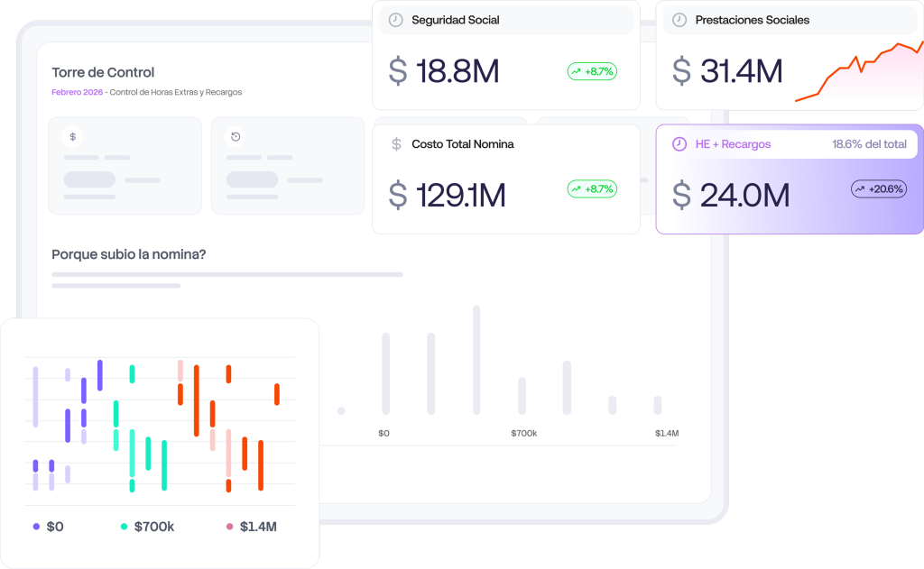The height and width of the screenshot is (569, 924).
Task: Click the pink $1.4M legend dot
Action: tap(229, 527)
